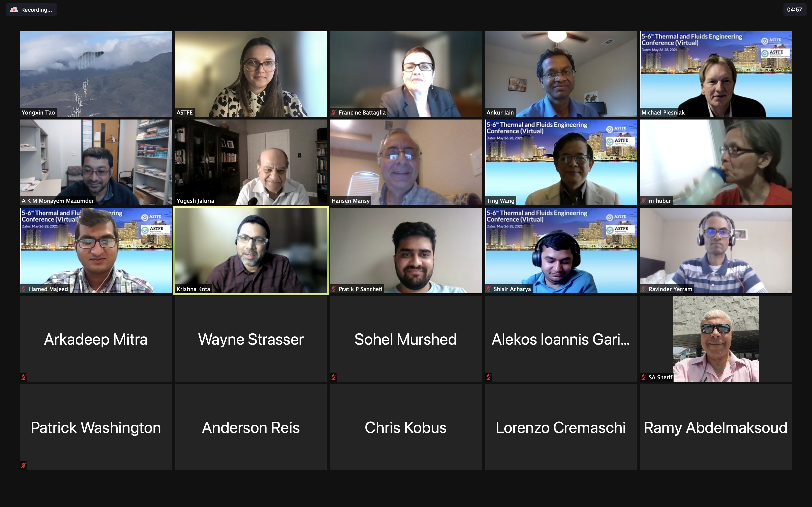Click Shisir Acharya's muted microphone icon
Viewport: 812px width, 507px height.
coord(488,289)
